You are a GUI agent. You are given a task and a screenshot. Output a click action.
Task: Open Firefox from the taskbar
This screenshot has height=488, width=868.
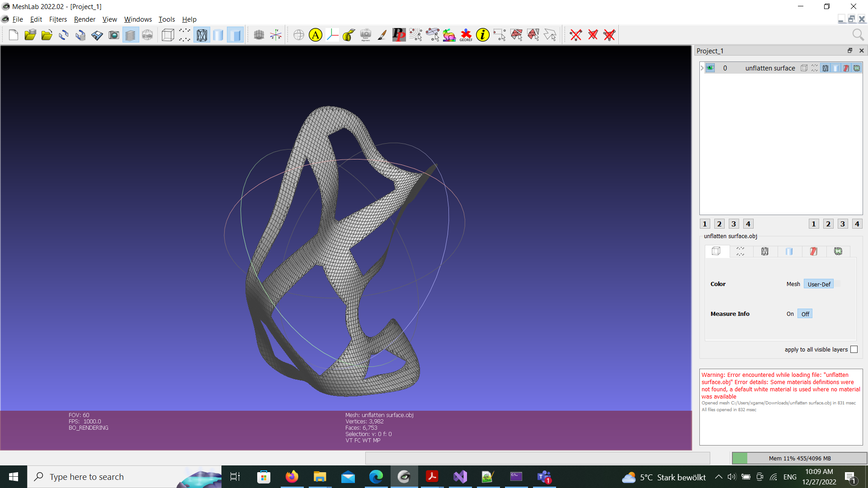click(x=292, y=477)
